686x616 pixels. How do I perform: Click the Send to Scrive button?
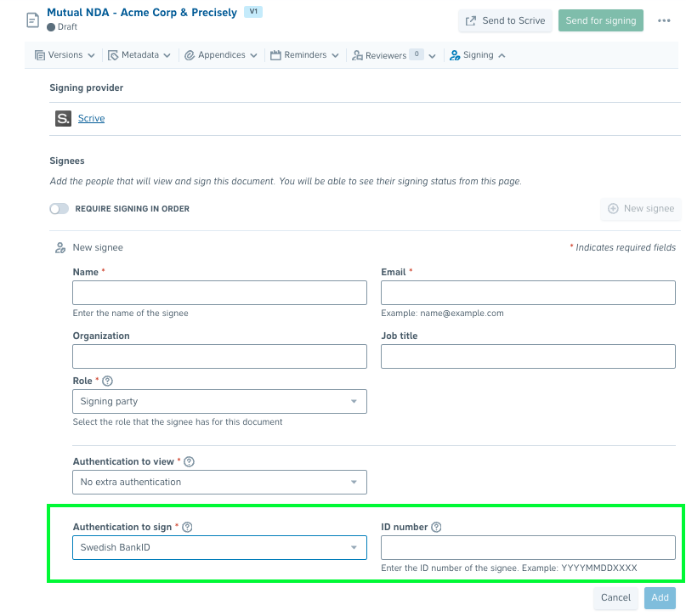[505, 21]
